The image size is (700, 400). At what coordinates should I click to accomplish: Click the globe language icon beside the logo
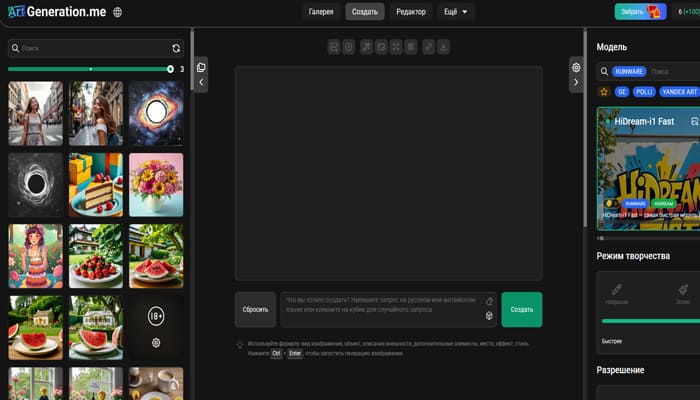(x=118, y=12)
